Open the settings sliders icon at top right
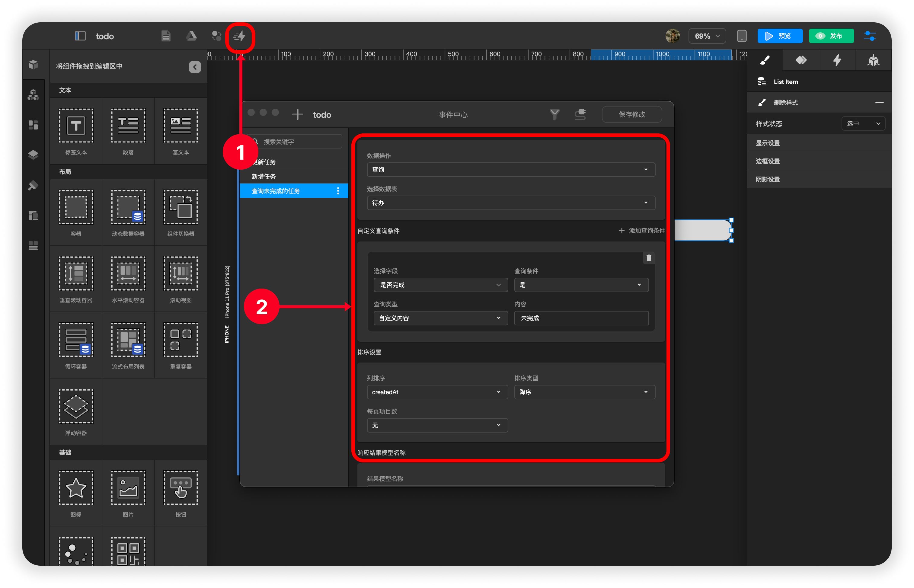The image size is (914, 588). [870, 36]
